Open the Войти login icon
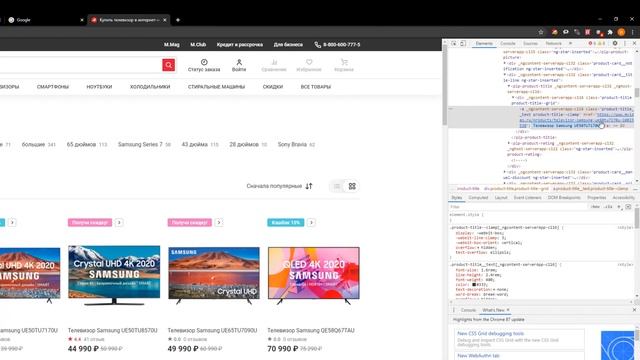Viewport: 640px width, 360px height. point(239,65)
